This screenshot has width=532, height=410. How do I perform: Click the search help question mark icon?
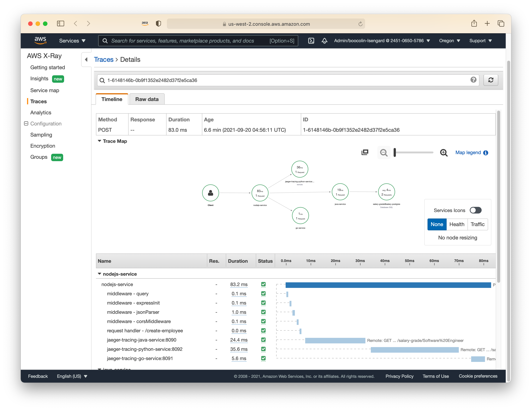pos(473,80)
